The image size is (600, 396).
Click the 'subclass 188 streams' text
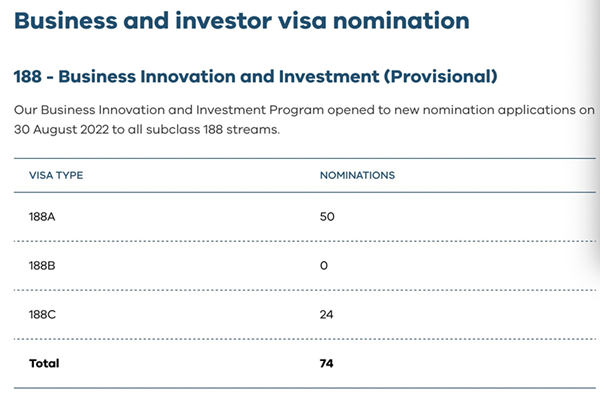click(x=212, y=130)
